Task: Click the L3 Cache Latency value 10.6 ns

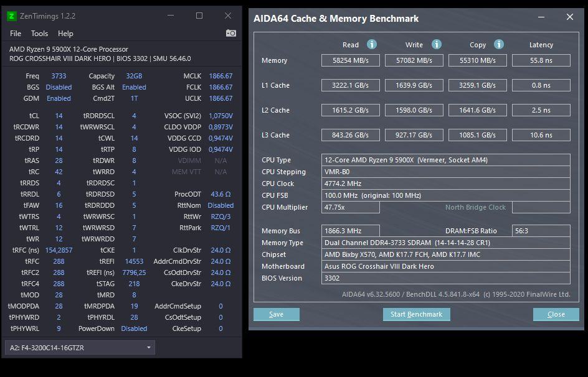Action: point(541,135)
